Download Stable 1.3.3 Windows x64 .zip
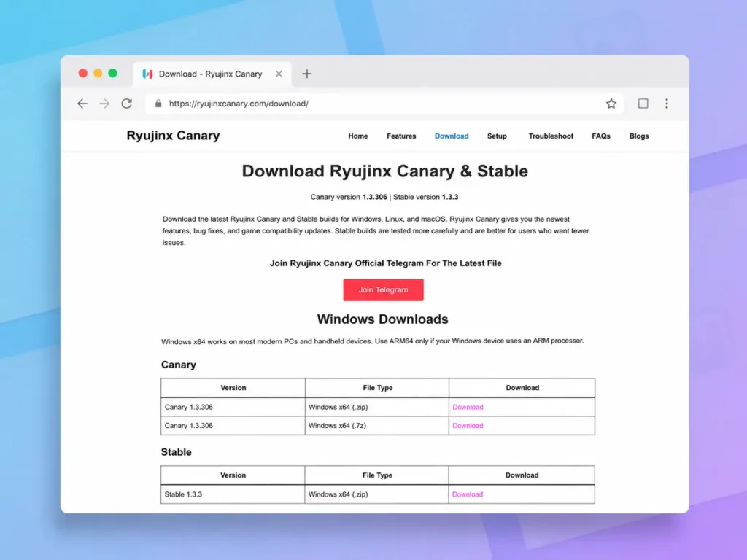 pyautogui.click(x=467, y=494)
